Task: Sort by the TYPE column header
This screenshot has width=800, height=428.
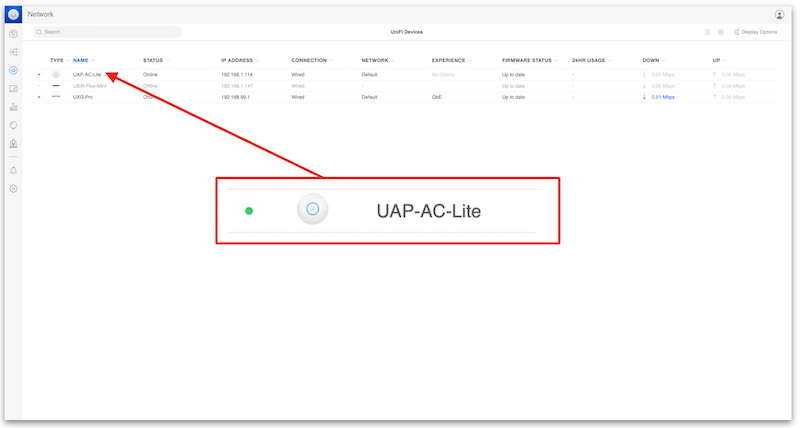Action: (59, 60)
